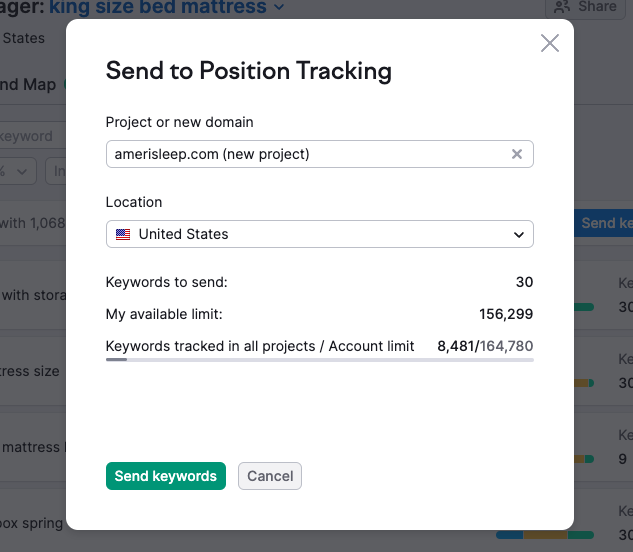The image size is (633, 552).
Task: Open the percent filter dropdown behind dialog
Action: coord(20,171)
